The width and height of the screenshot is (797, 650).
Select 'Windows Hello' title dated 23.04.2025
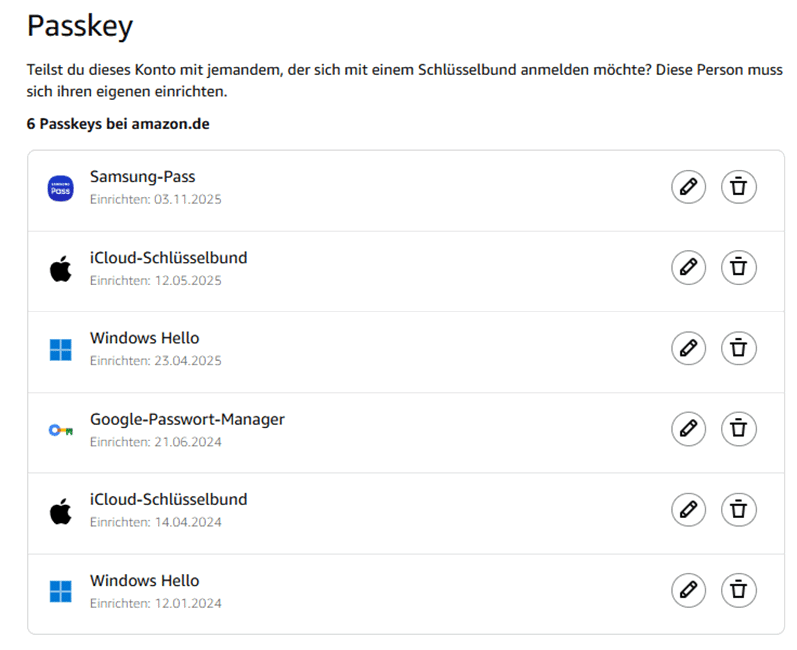pos(144,338)
